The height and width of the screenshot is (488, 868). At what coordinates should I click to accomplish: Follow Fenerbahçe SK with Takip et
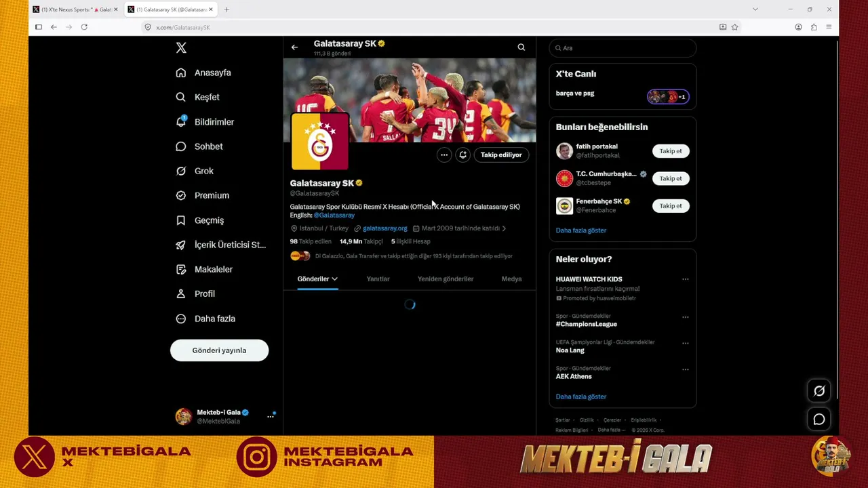coord(671,206)
